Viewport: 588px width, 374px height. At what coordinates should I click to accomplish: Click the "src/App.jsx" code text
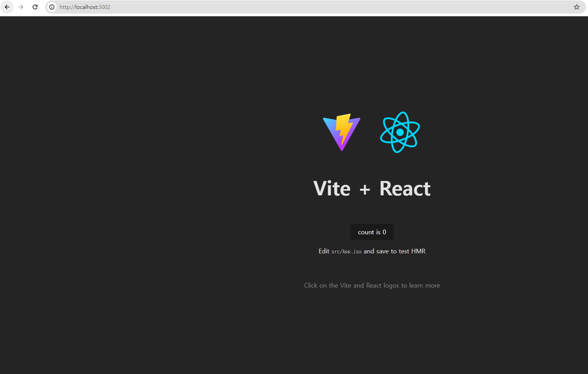[x=346, y=252]
